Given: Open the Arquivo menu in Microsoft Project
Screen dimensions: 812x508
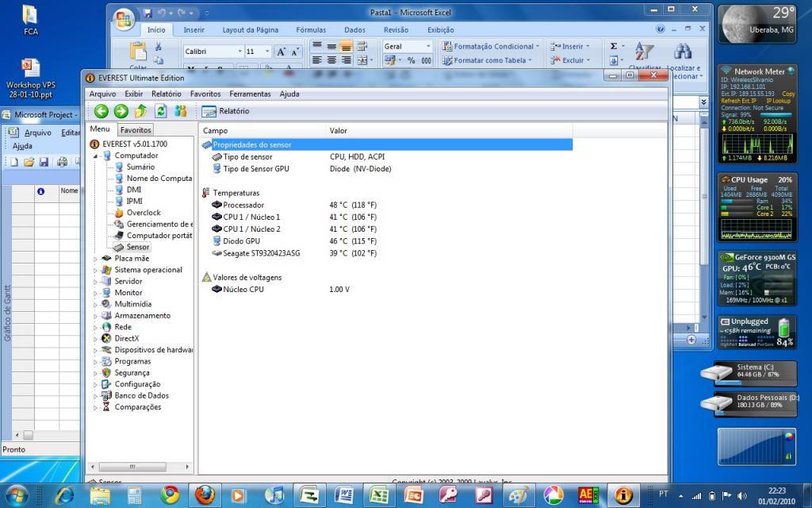Looking at the screenshot, I should click(x=38, y=133).
